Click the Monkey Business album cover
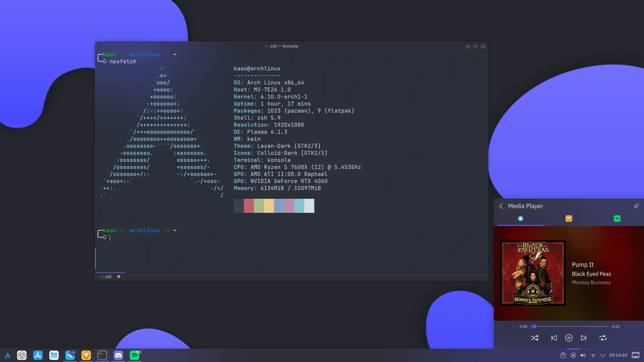 pos(533,273)
